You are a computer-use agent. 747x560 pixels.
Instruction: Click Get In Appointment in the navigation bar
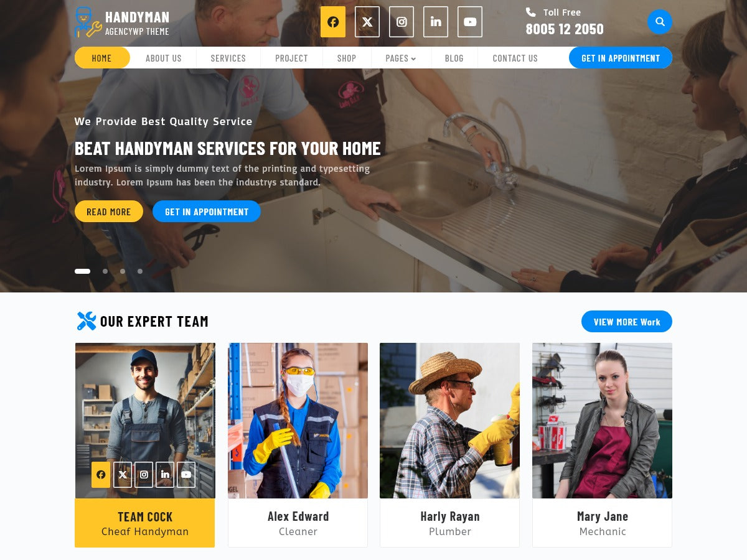click(x=621, y=58)
